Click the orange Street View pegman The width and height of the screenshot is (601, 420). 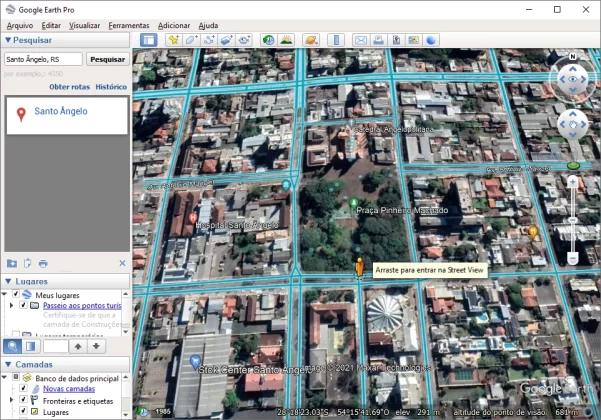(x=359, y=267)
